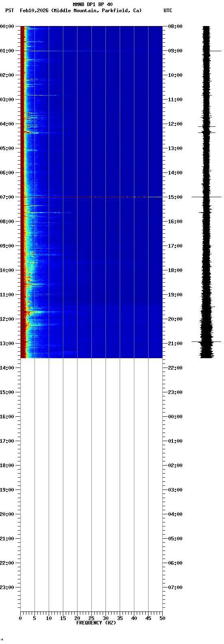
Task: Click the "21:00" label on the UTC axis
Action: click(175, 344)
